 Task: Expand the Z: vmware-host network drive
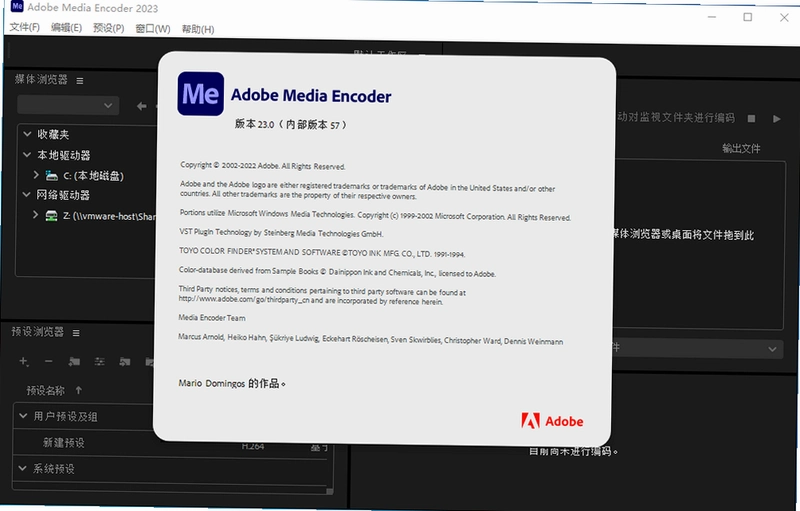(35, 215)
